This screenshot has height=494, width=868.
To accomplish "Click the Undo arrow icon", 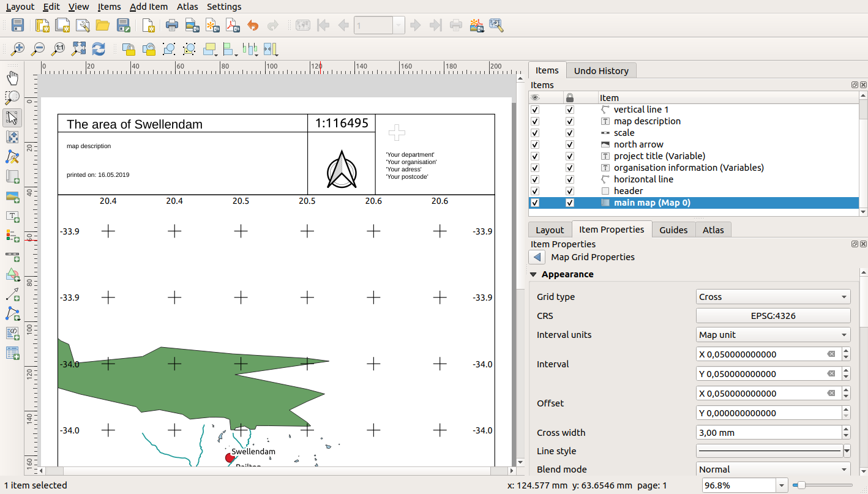I will pyautogui.click(x=253, y=26).
